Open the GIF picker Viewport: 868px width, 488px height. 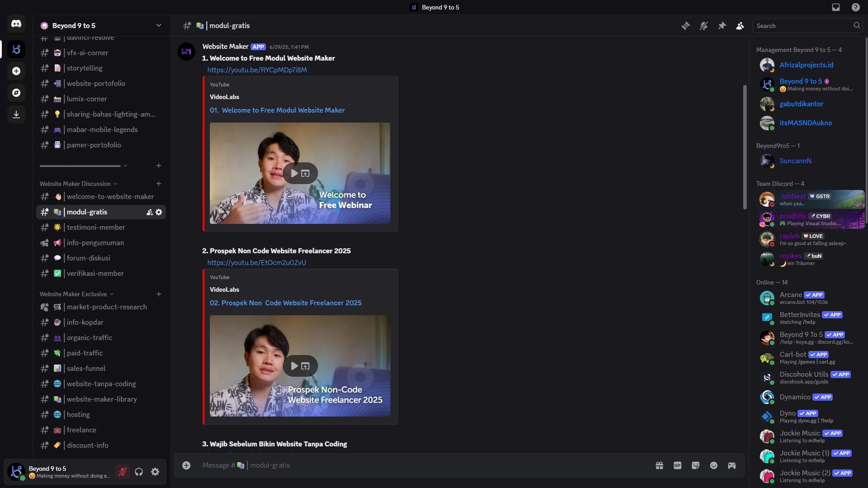coord(678,465)
